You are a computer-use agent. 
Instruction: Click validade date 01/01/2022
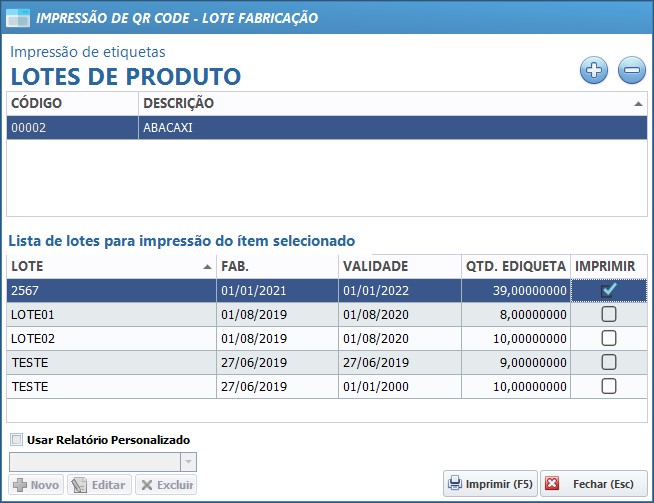[x=400, y=290]
